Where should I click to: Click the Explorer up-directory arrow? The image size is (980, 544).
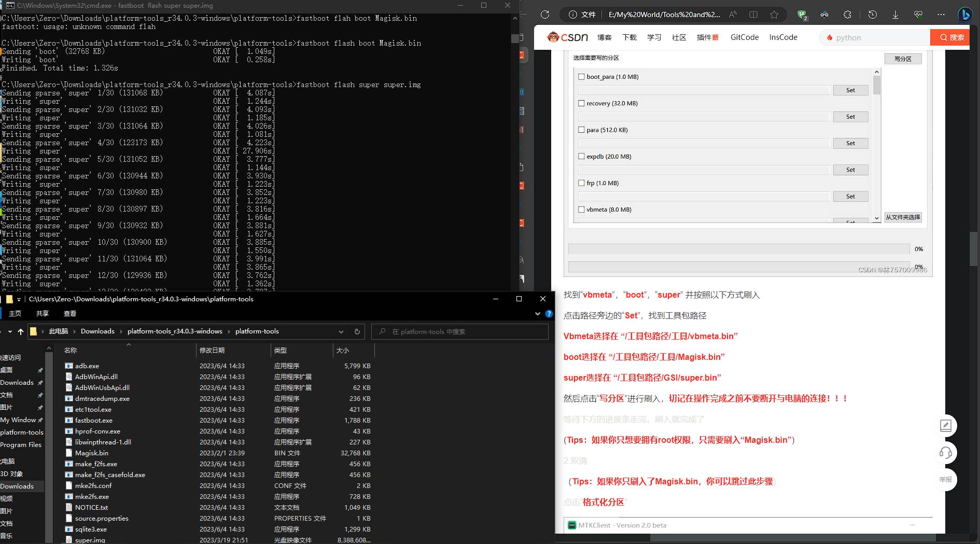pyautogui.click(x=21, y=331)
